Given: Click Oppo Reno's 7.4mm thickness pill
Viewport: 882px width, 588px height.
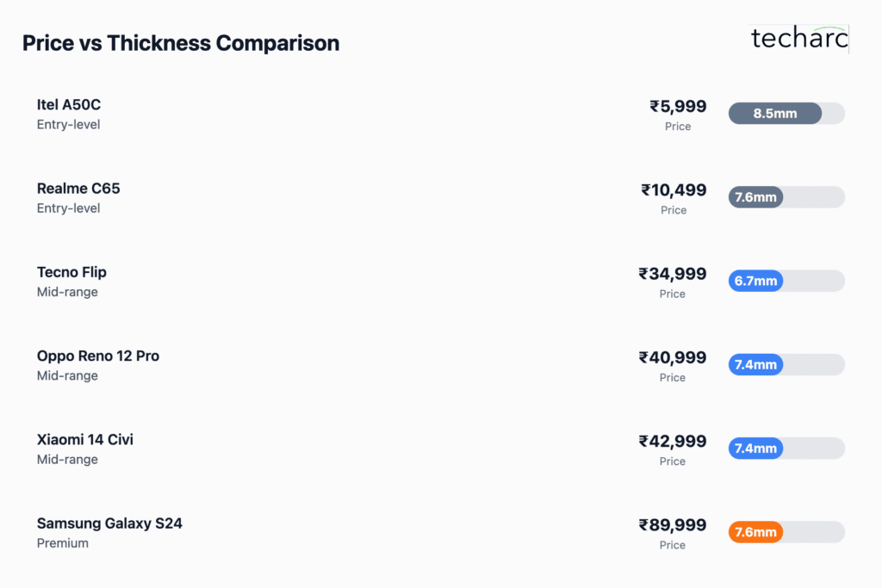Looking at the screenshot, I should tap(755, 365).
